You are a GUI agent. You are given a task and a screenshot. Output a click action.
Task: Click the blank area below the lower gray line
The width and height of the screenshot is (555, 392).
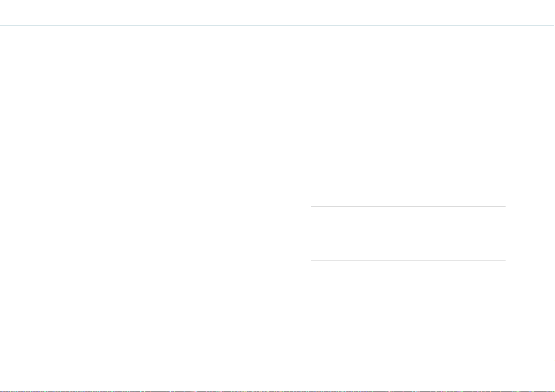(408, 311)
